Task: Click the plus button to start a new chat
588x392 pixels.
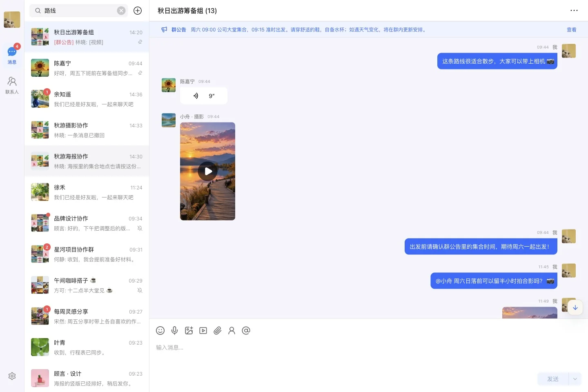Action: (138, 11)
